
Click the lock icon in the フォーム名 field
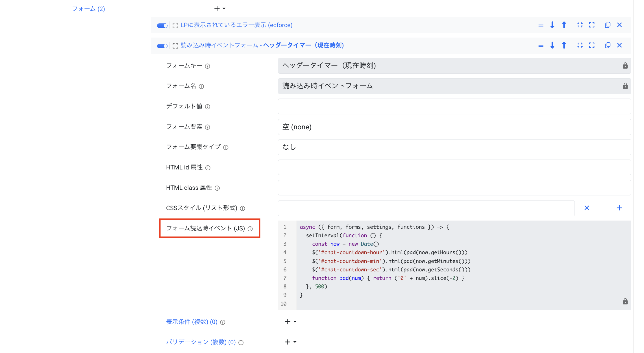click(625, 86)
